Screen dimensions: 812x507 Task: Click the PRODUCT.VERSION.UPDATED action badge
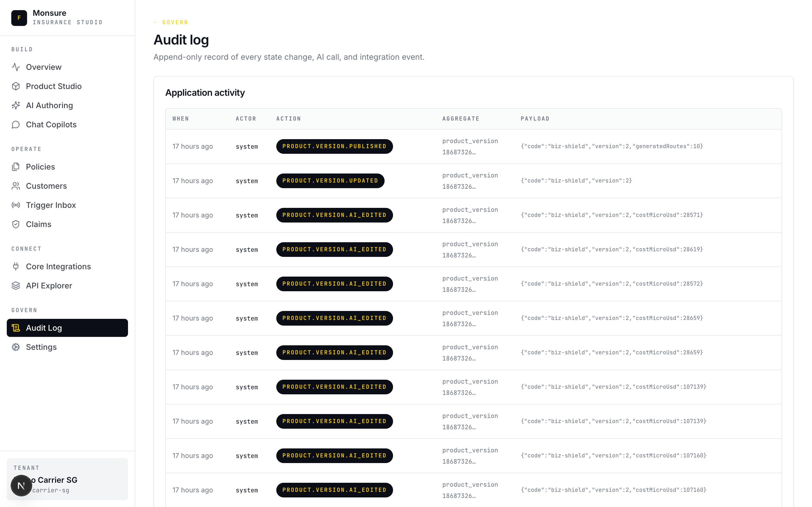pos(330,180)
